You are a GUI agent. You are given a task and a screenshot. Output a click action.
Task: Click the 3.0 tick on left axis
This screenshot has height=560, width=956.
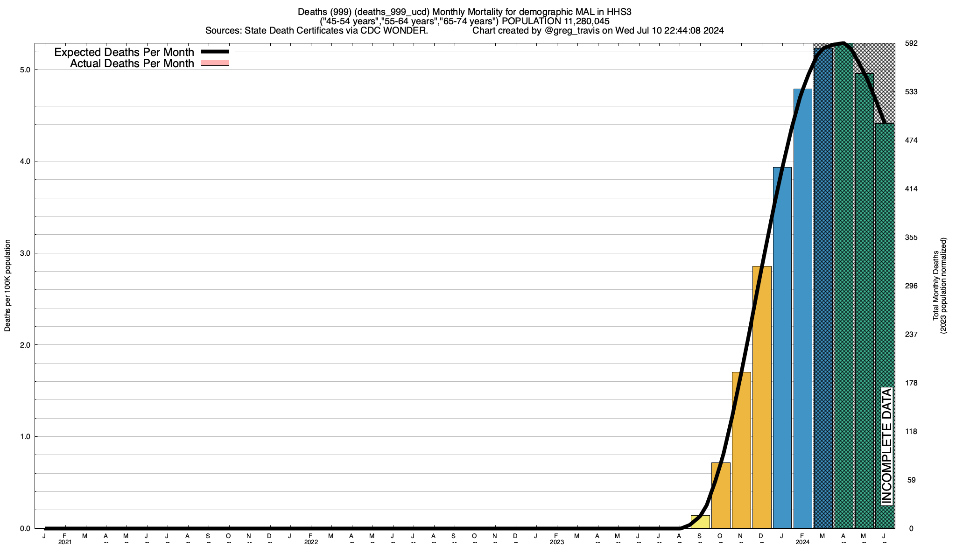pyautogui.click(x=25, y=253)
